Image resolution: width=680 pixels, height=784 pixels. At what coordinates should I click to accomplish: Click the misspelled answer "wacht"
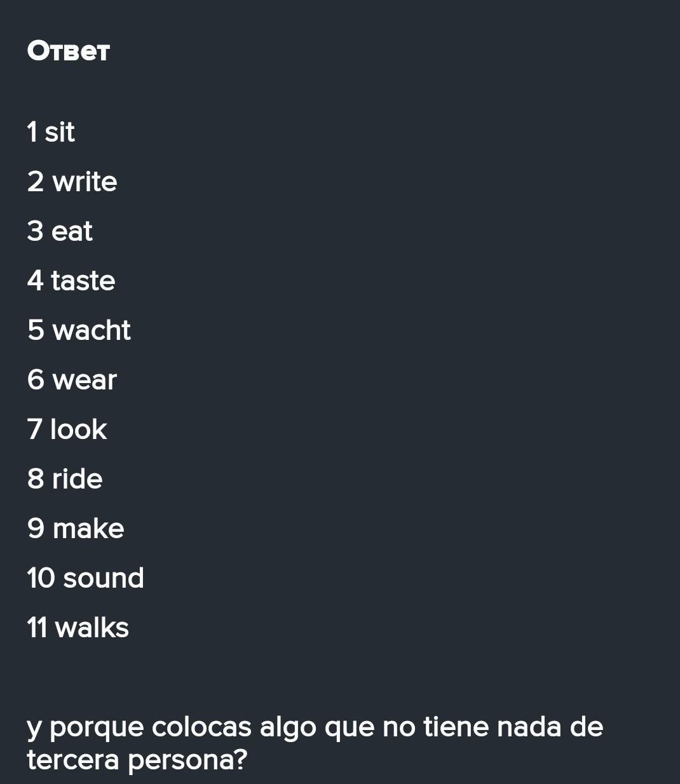point(92,330)
